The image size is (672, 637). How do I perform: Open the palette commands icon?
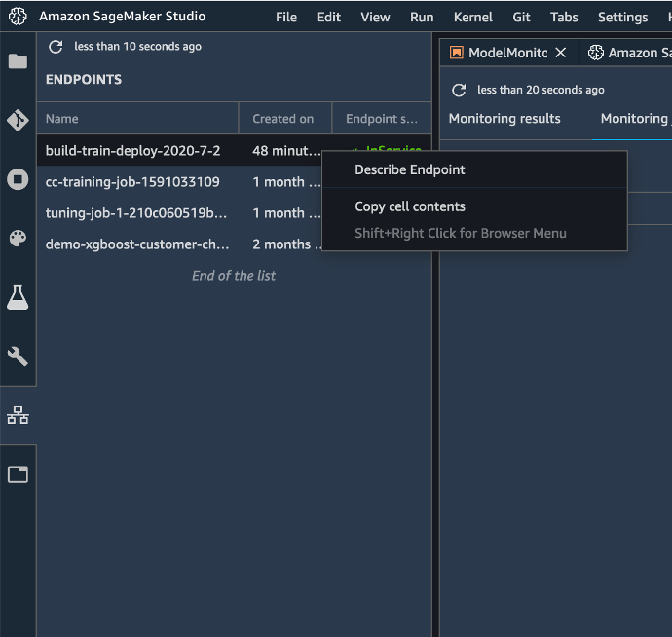[x=18, y=239]
